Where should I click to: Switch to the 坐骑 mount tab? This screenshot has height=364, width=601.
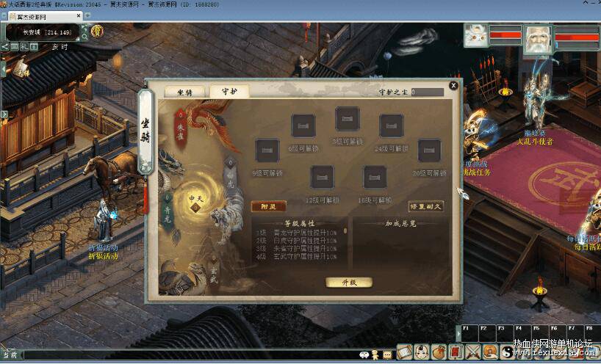(184, 92)
